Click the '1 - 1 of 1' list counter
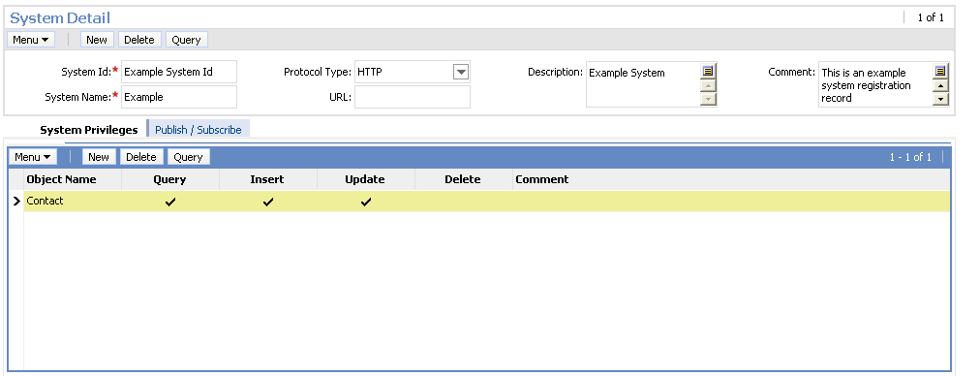The width and height of the screenshot is (980, 376). point(910,157)
